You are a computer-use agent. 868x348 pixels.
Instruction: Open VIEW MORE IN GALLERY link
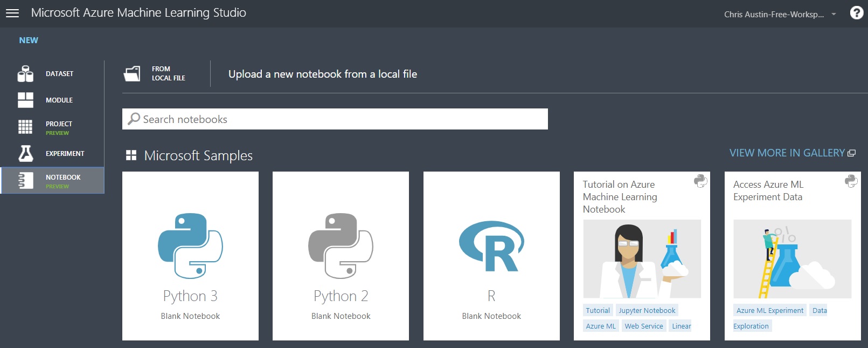point(787,153)
